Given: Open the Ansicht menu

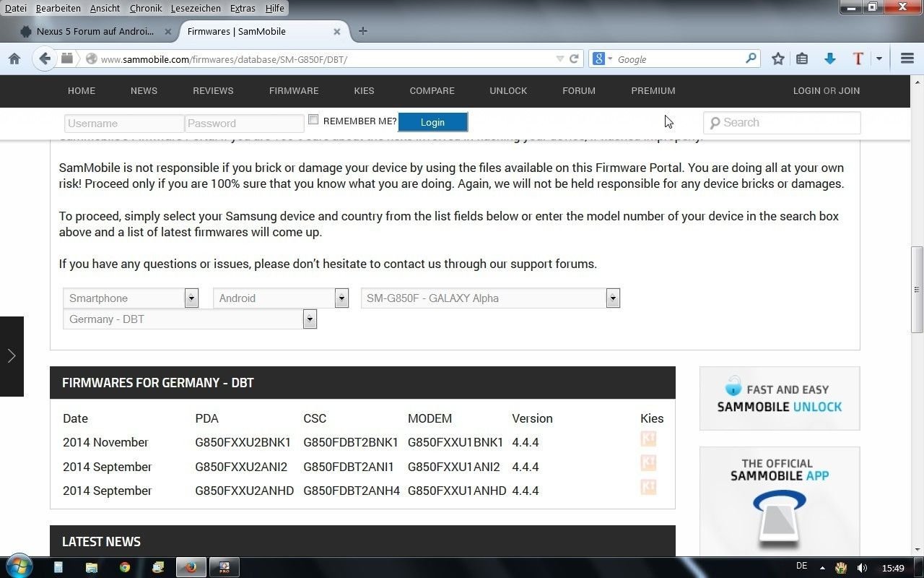Looking at the screenshot, I should [105, 8].
